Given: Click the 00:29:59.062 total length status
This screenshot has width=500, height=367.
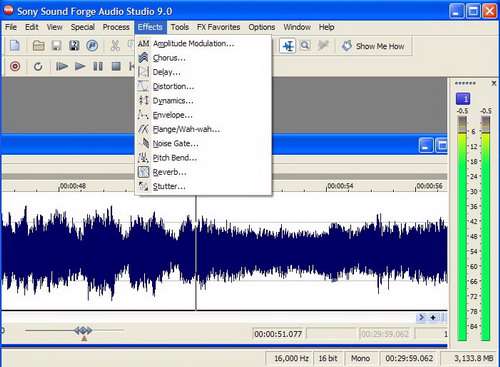Looking at the screenshot, I should point(409,358).
